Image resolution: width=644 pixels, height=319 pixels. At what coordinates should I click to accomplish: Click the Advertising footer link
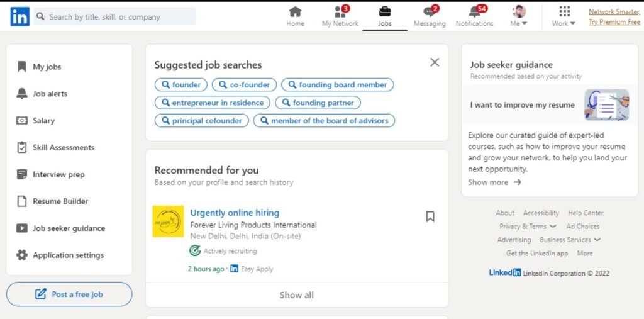[514, 240]
